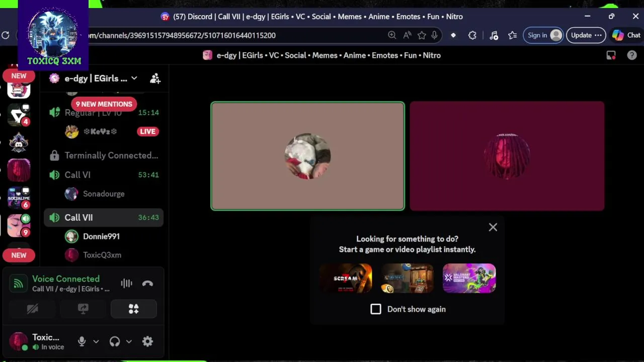Screen dimensions: 644x362
Task: Open Copilot Chat in the browser
Action: tap(626, 35)
